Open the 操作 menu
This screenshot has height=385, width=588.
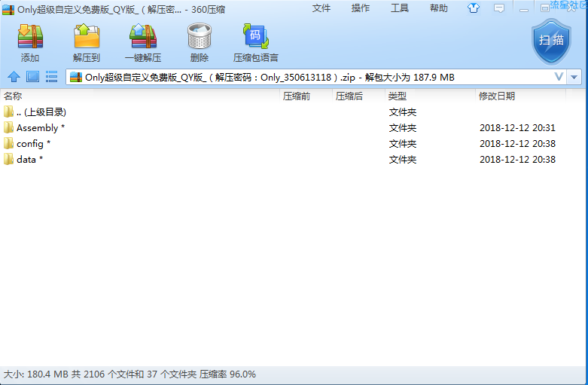(x=361, y=8)
